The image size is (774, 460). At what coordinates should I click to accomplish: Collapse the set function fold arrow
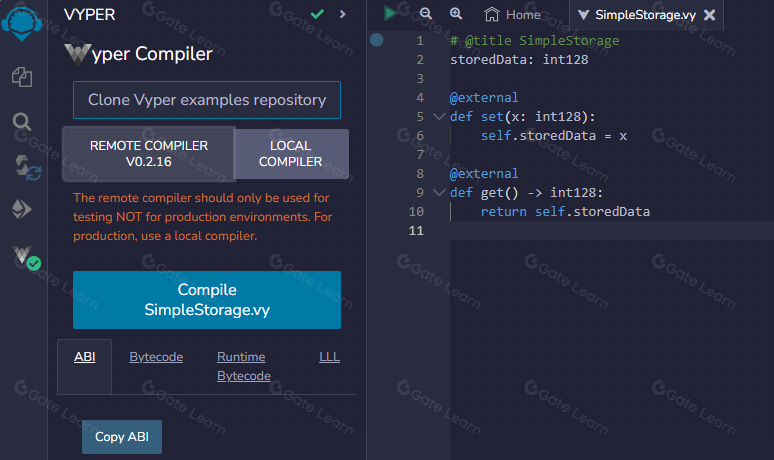point(438,117)
